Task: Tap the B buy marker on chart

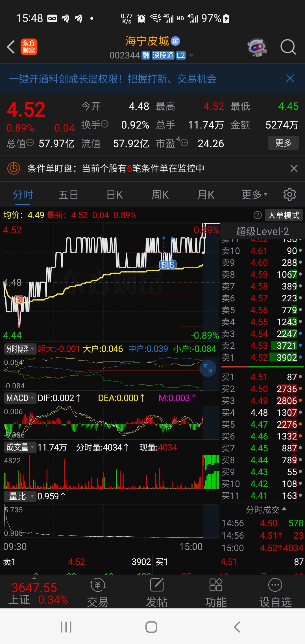Action: pyautogui.click(x=19, y=299)
